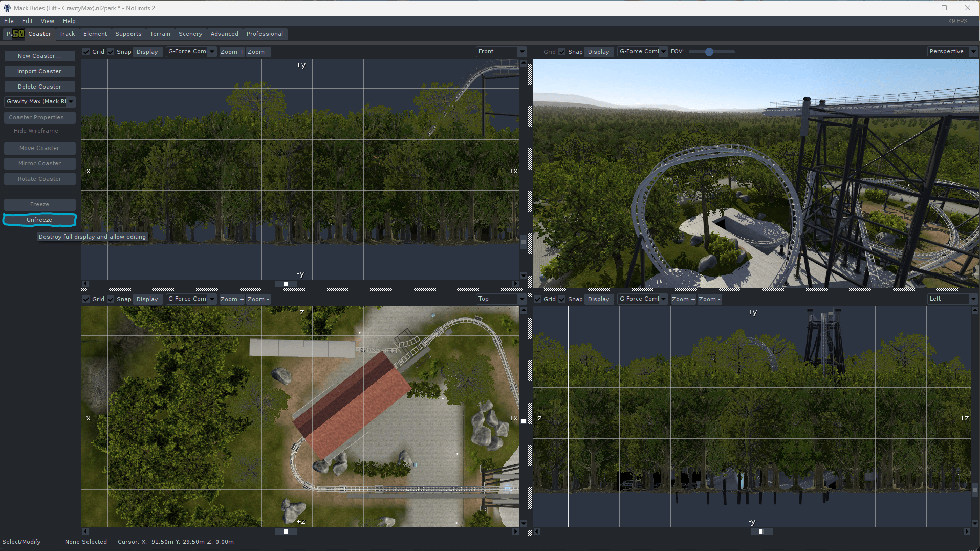Switch to the Track tab
The height and width of the screenshot is (551, 980).
pyautogui.click(x=67, y=34)
